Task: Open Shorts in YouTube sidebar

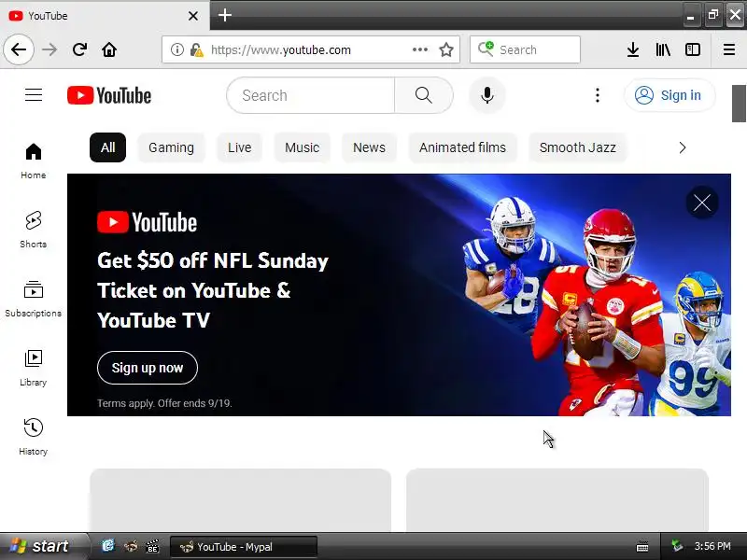Action: [x=33, y=230]
